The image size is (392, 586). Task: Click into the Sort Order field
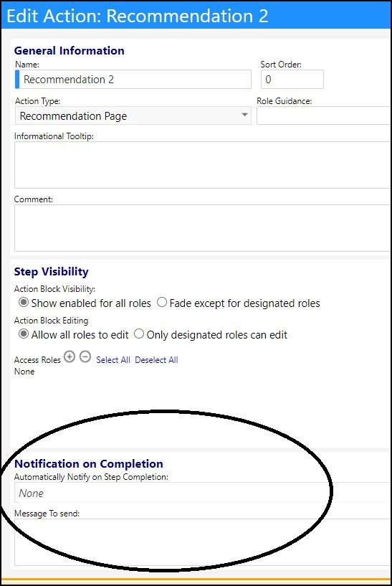[x=292, y=79]
